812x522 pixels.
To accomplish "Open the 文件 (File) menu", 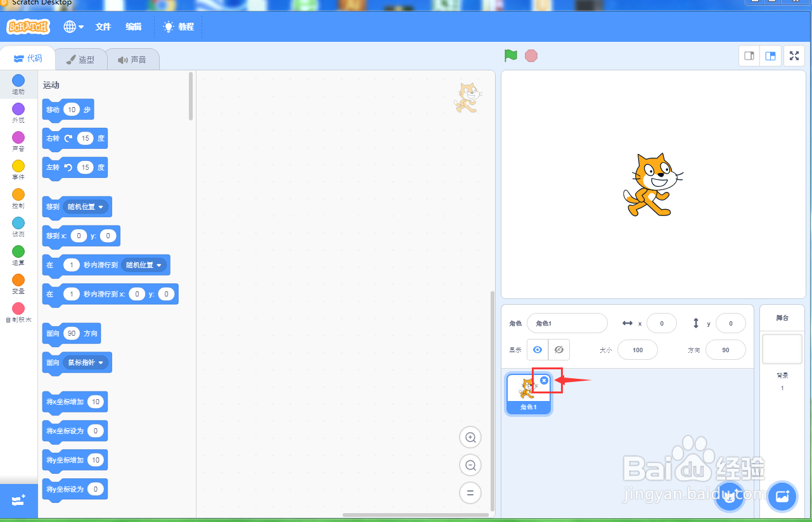I will pyautogui.click(x=103, y=27).
